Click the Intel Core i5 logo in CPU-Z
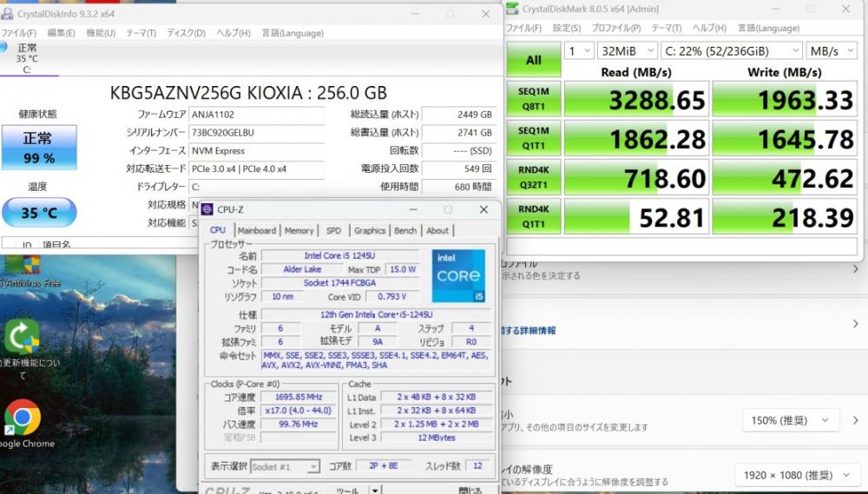 (x=458, y=275)
